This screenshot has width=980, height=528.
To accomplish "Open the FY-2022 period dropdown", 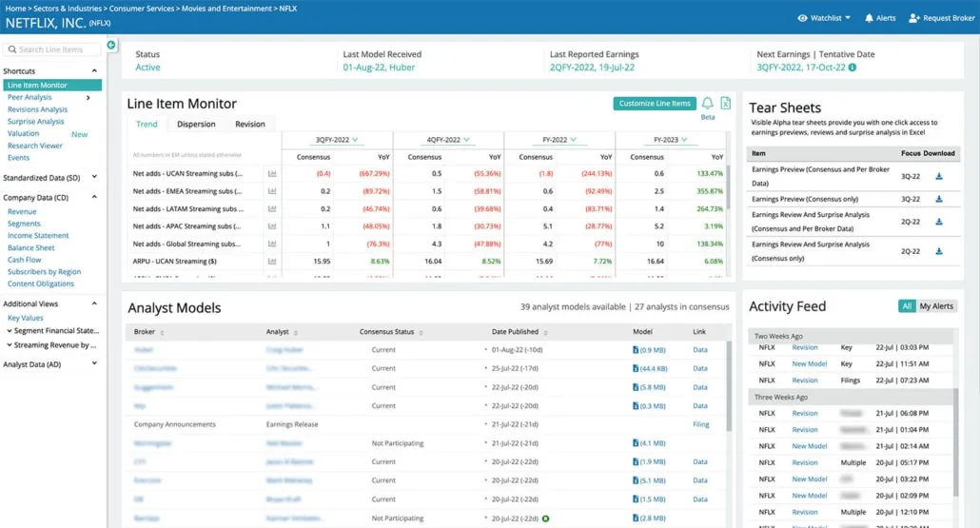I will (573, 140).
